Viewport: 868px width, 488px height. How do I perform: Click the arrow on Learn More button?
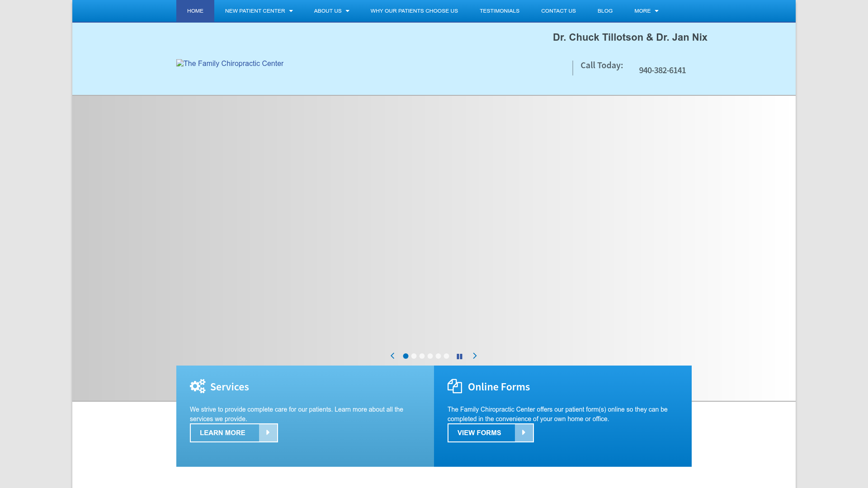click(268, 433)
